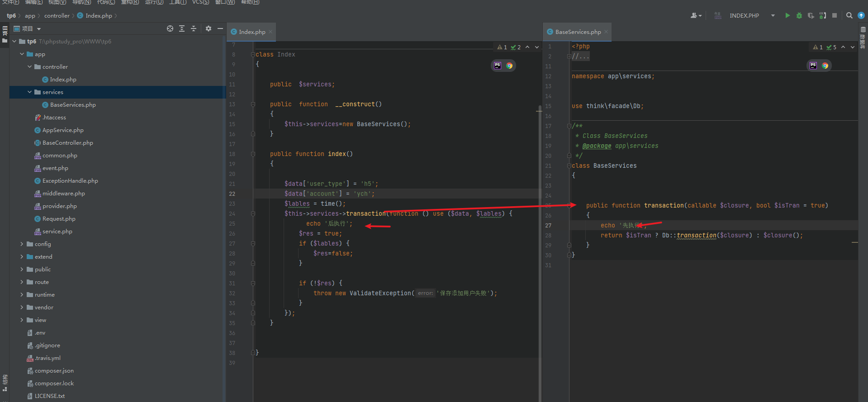This screenshot has height=402, width=868.
Task: Open the INDEX.PHP run configuration dropdown
Action: pos(773,15)
